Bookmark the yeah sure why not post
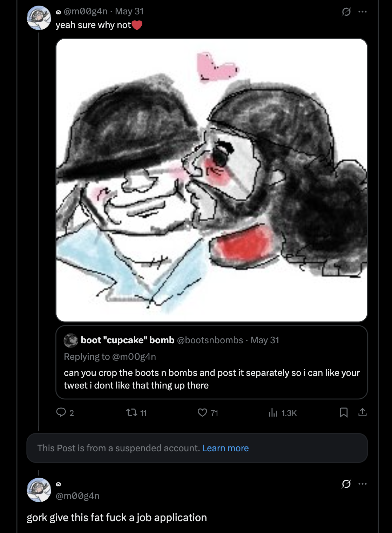Viewport: 392px width, 533px height. (344, 412)
